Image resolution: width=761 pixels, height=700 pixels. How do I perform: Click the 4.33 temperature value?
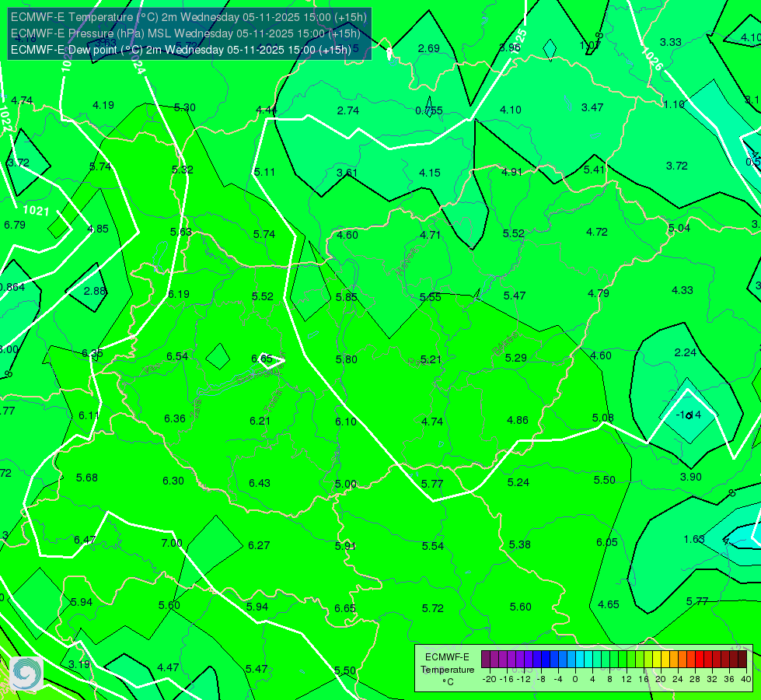click(x=682, y=290)
